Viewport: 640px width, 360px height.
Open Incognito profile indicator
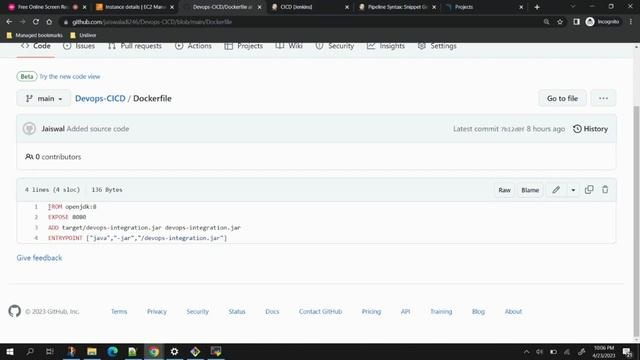(x=602, y=22)
